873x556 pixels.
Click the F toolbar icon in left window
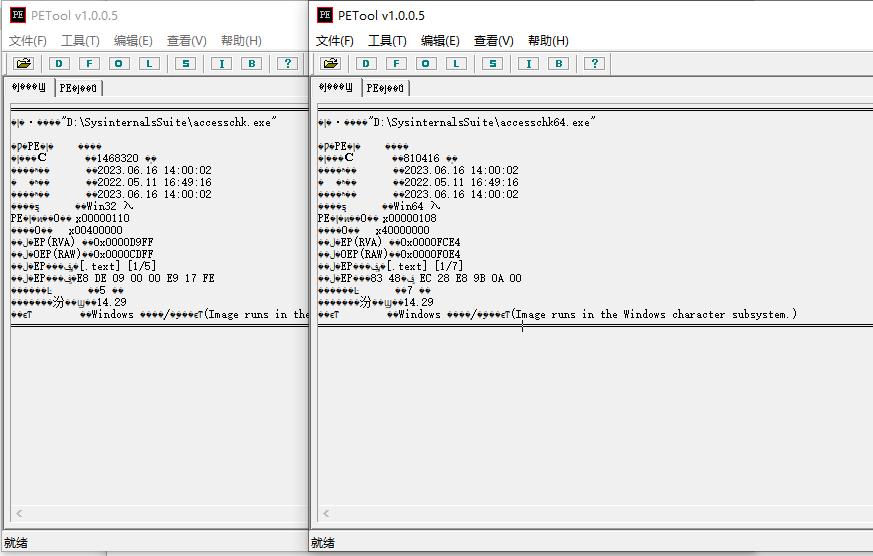(x=89, y=63)
